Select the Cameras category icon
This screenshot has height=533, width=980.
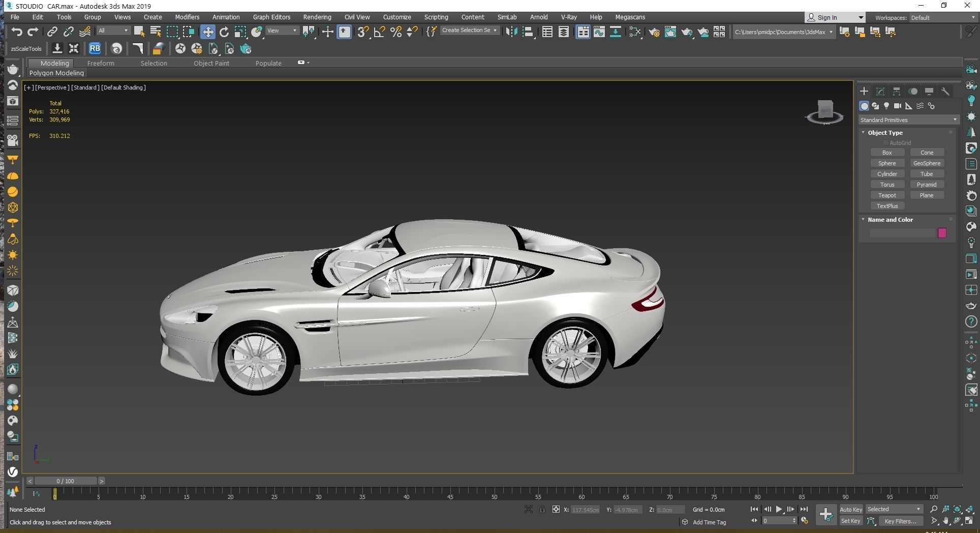tap(898, 106)
